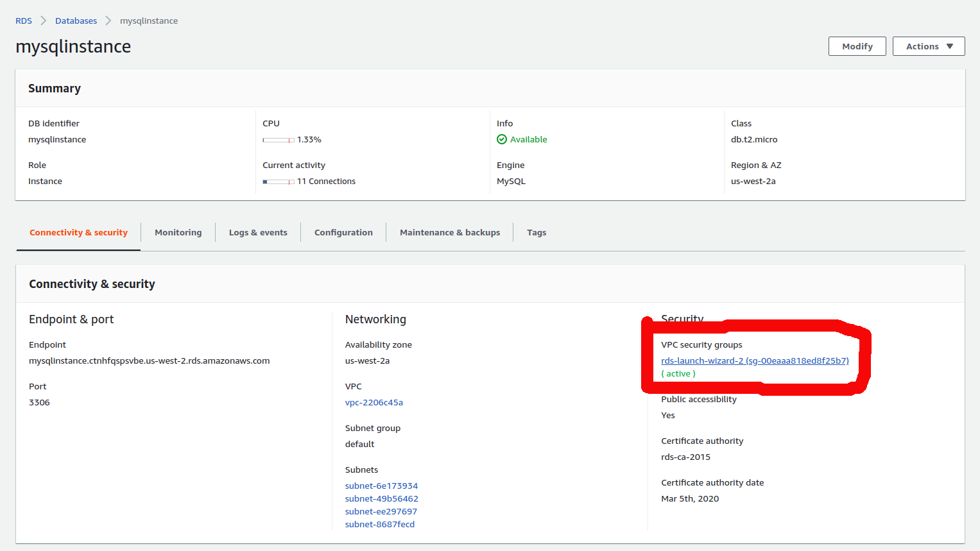Click the db.t2.micro class value
This screenshot has height=551, width=980.
754,139
